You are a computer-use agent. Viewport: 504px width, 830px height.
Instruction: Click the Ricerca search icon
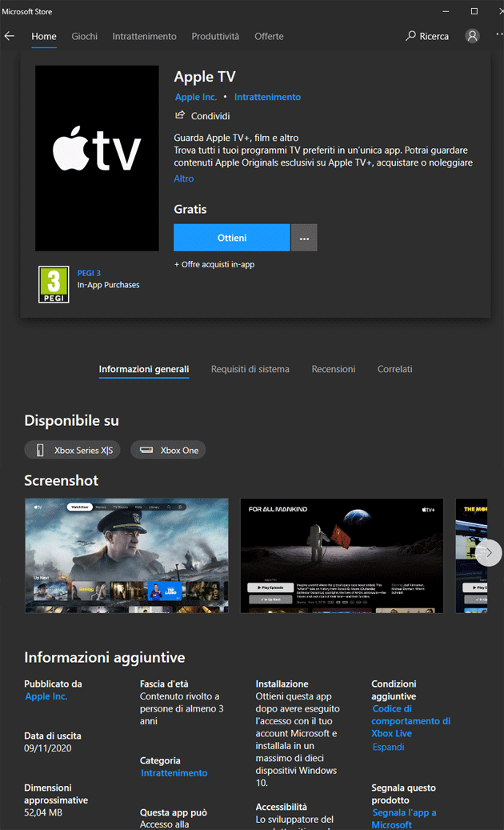(x=411, y=36)
